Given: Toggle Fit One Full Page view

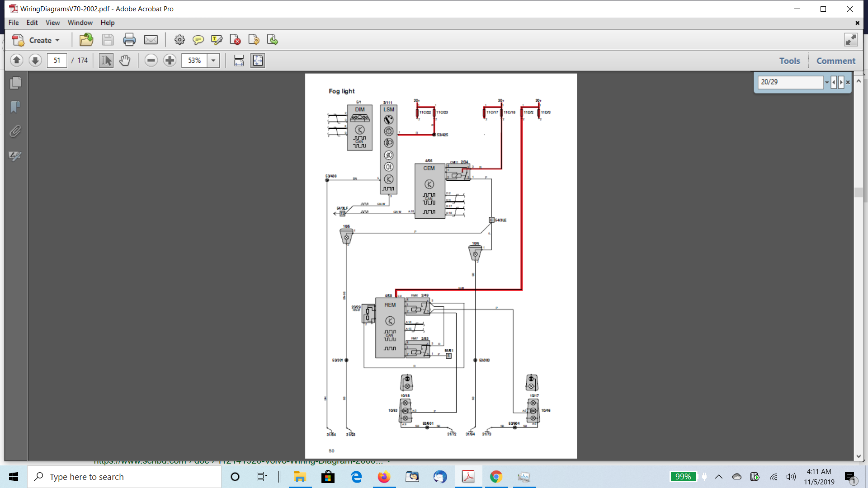Looking at the screenshot, I should pos(258,61).
